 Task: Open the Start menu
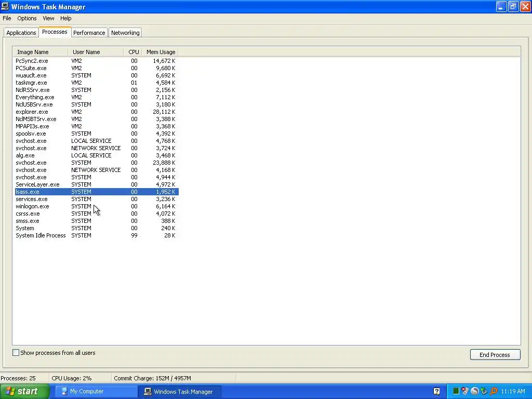[24, 392]
